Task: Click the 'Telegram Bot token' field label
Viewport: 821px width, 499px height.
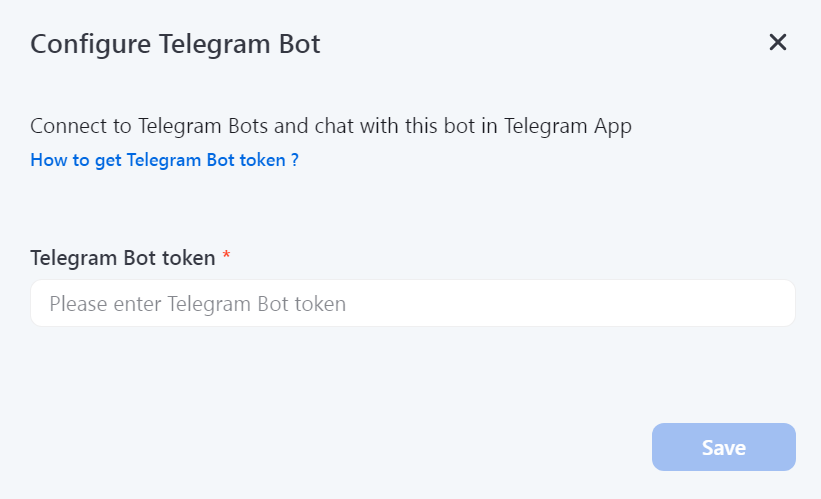Action: point(122,258)
